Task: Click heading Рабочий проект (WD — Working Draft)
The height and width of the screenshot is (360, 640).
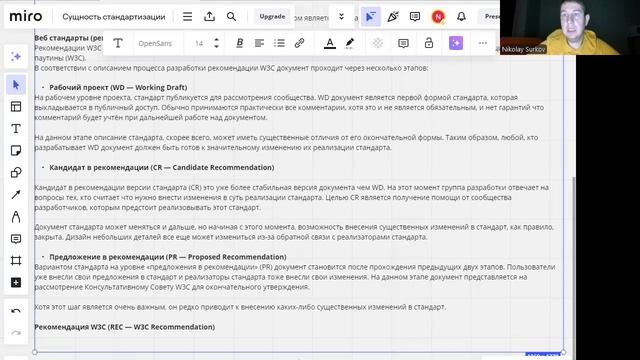Action: point(118,87)
